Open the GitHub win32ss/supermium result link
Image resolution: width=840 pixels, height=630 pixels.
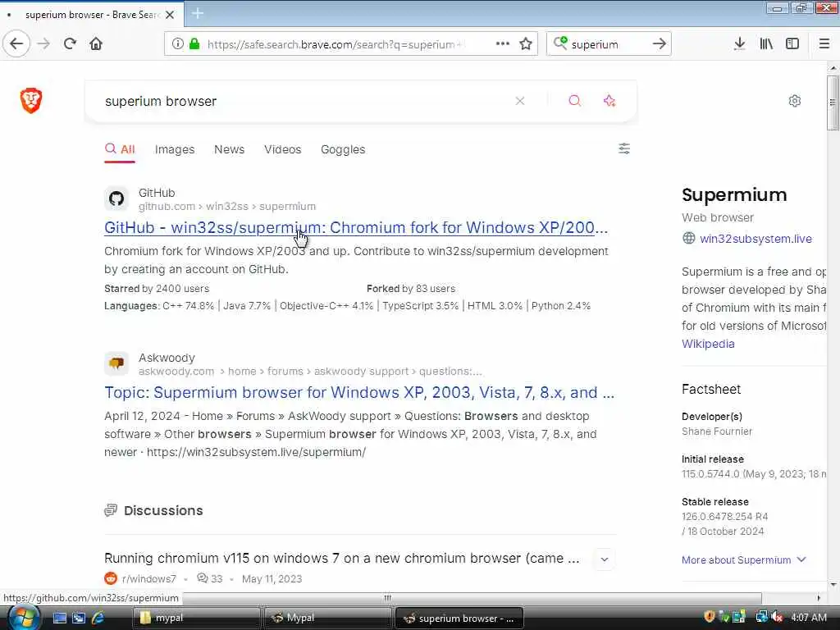pyautogui.click(x=356, y=228)
